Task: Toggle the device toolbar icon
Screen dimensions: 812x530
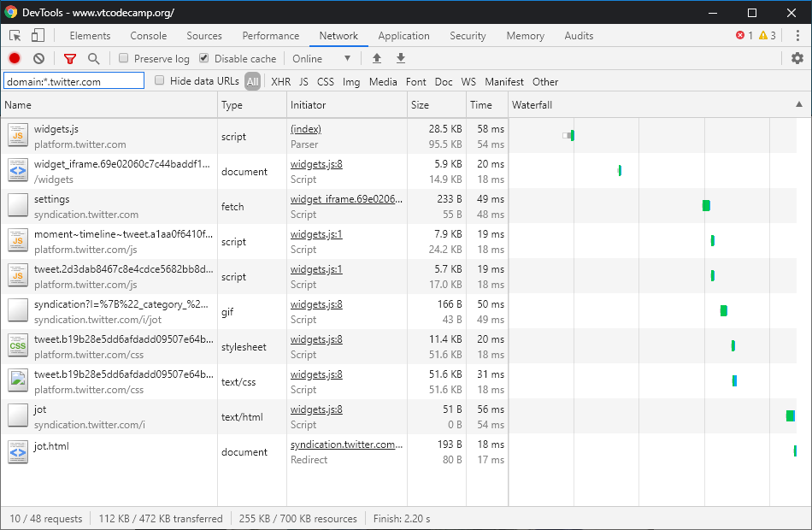Action: [x=38, y=35]
